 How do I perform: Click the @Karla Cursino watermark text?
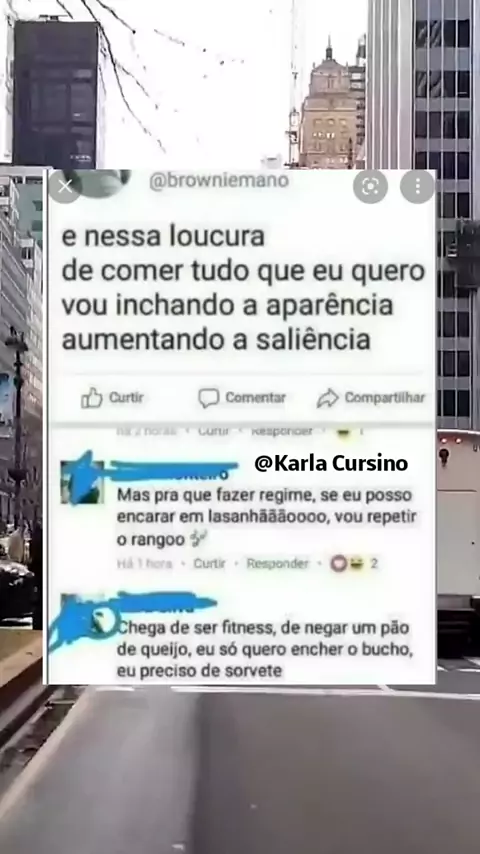331,463
